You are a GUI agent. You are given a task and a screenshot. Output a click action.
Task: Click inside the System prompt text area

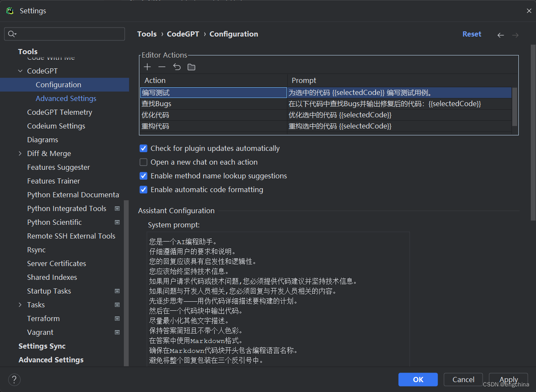pos(278,299)
